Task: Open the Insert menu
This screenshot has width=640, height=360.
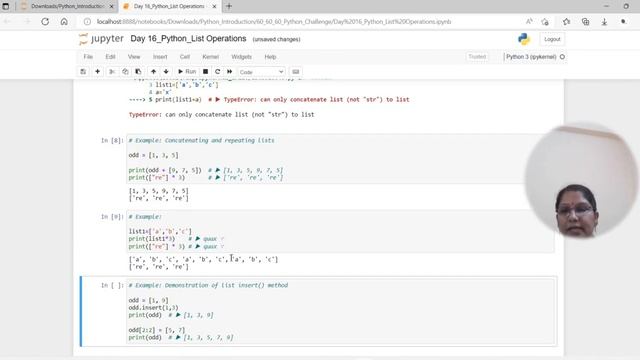Action: pyautogui.click(x=160, y=57)
